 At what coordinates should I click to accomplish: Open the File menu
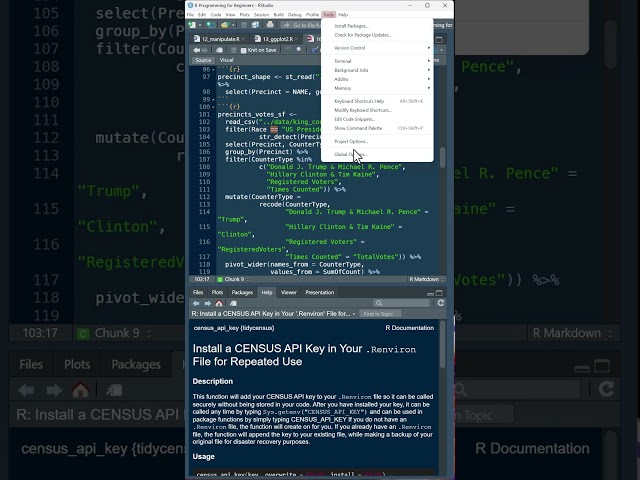191,15
